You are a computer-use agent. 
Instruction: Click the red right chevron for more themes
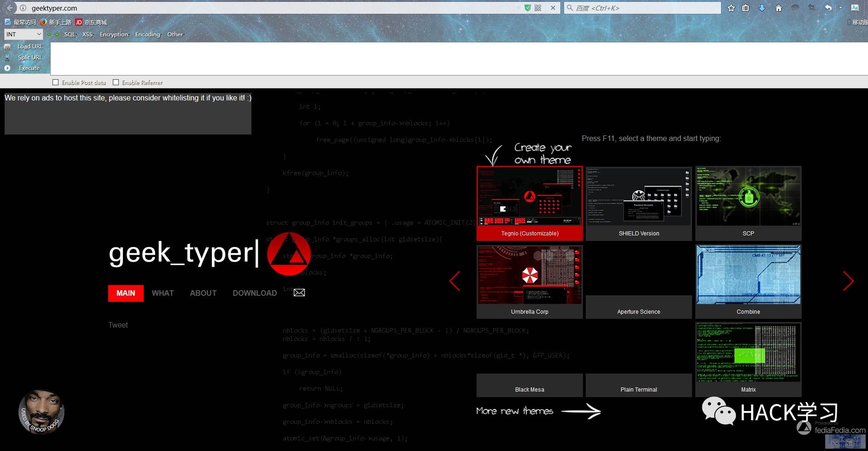point(848,281)
